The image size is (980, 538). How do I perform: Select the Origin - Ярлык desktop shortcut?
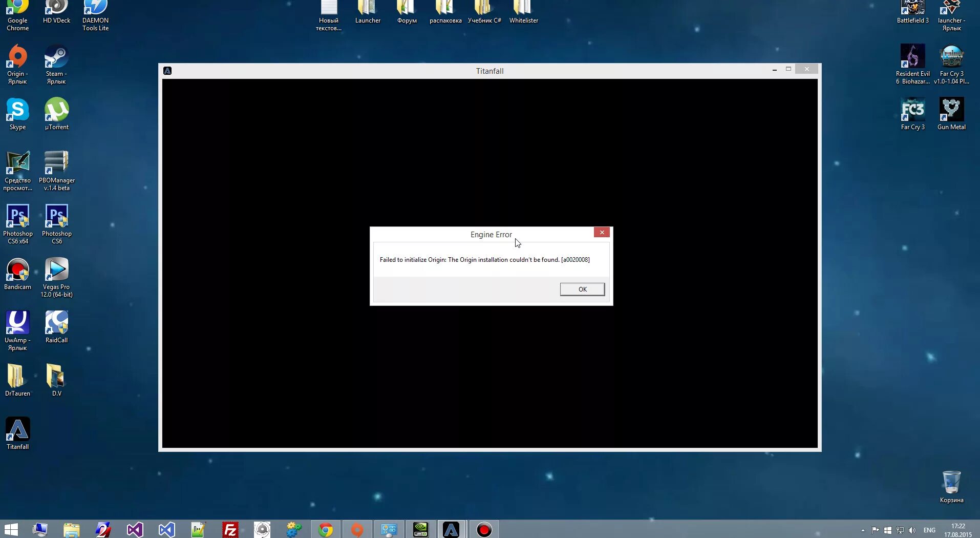pyautogui.click(x=17, y=65)
